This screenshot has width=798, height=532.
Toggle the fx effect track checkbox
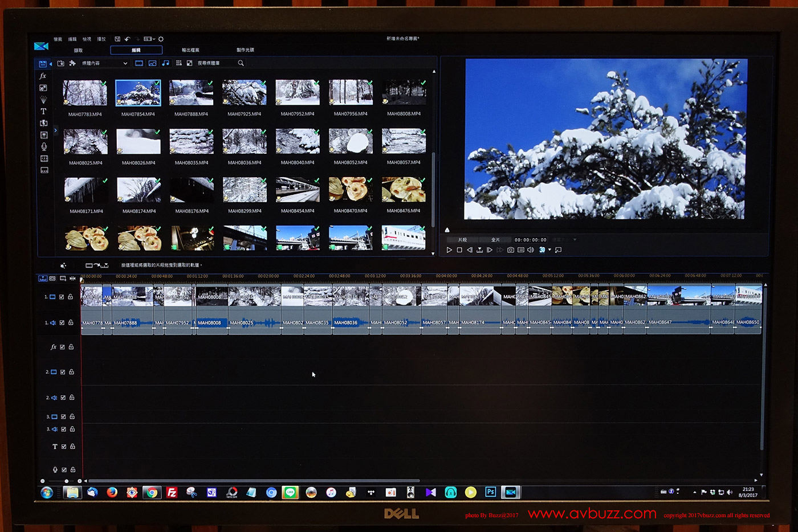click(x=63, y=347)
